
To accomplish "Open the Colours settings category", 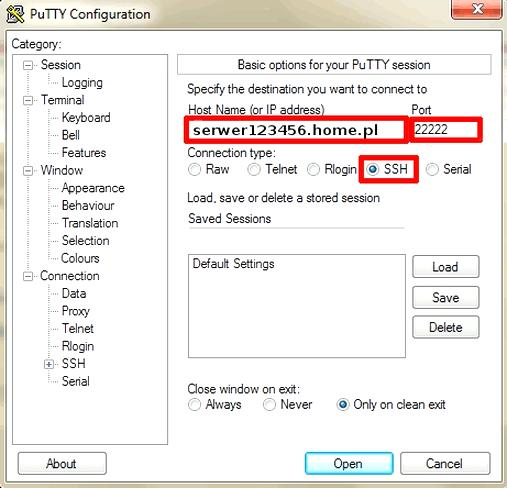I will click(x=80, y=258).
